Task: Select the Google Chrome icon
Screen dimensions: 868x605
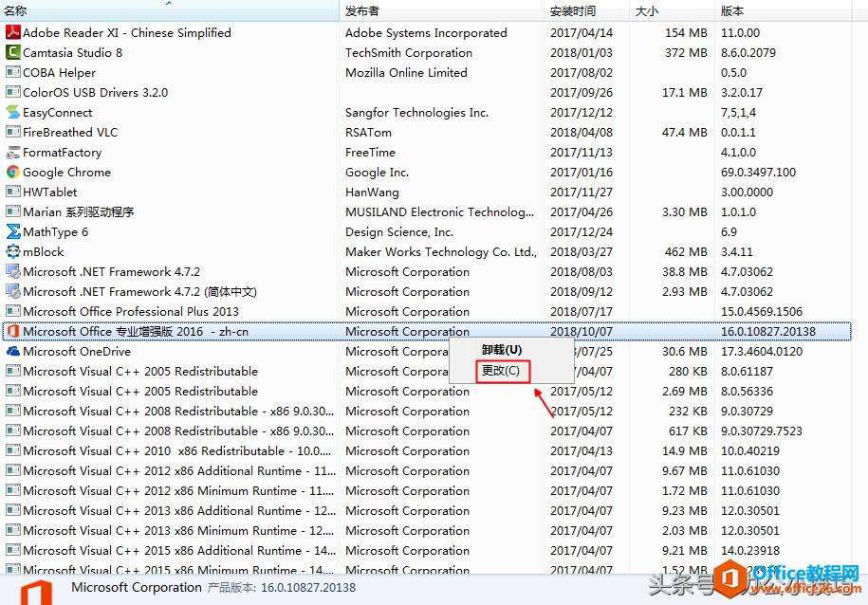Action: (11, 172)
